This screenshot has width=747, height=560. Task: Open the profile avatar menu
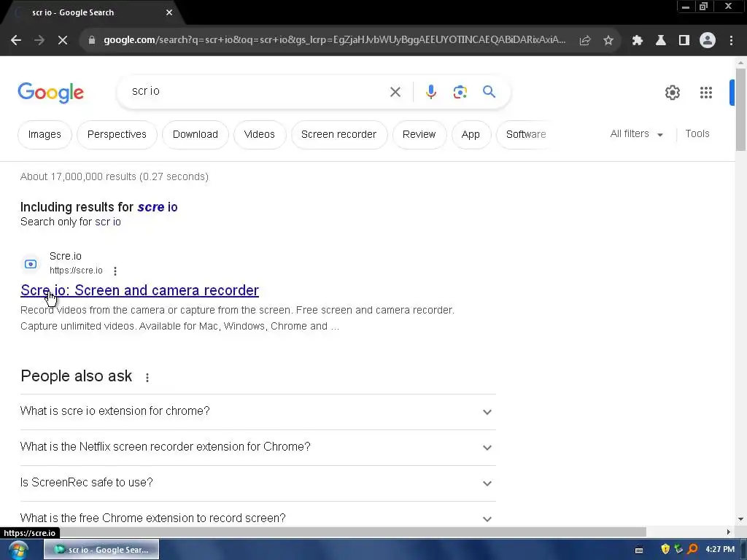pos(707,41)
